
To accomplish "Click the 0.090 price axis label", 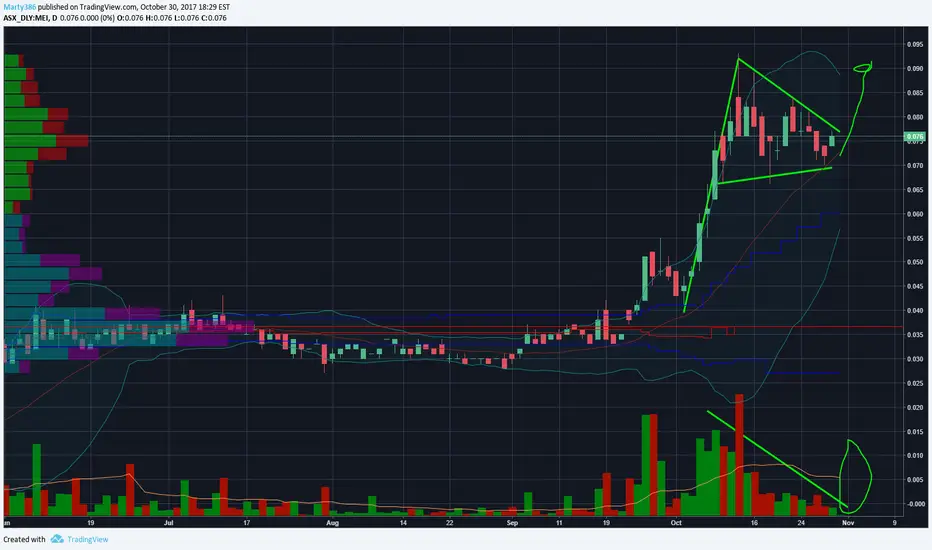I will point(915,68).
